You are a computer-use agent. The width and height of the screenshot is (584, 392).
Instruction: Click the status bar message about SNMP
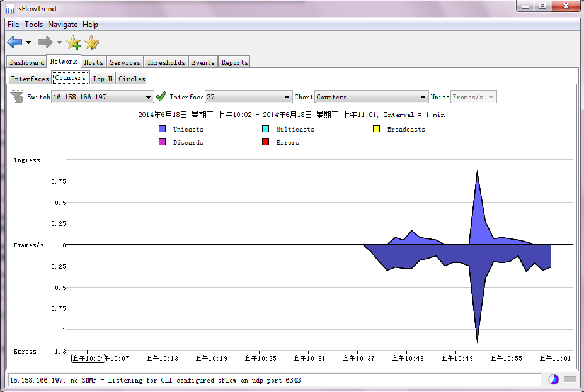[x=155, y=380]
